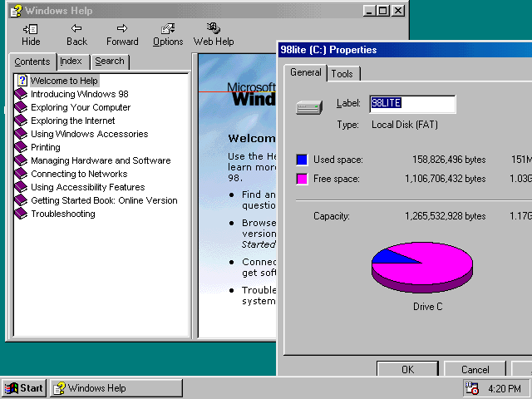Click the Forward arrow in Windows Help
Image resolution: width=532 pixels, height=399 pixels.
click(x=122, y=28)
